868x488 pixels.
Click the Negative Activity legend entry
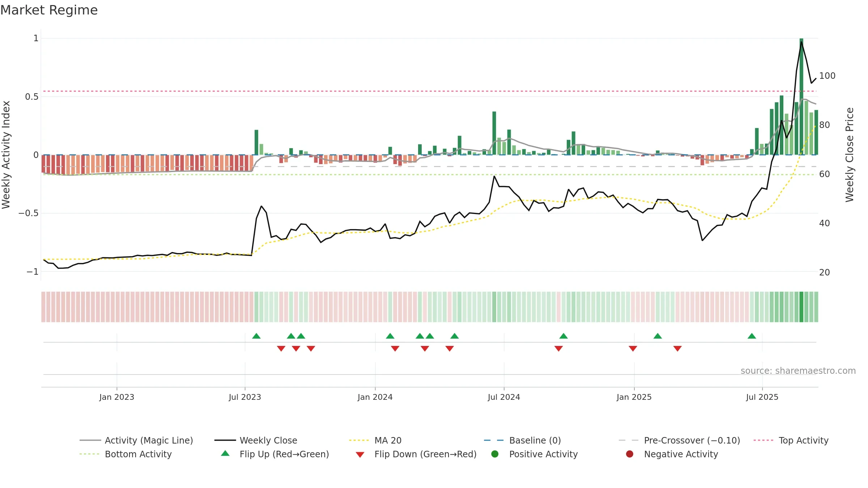pos(672,454)
